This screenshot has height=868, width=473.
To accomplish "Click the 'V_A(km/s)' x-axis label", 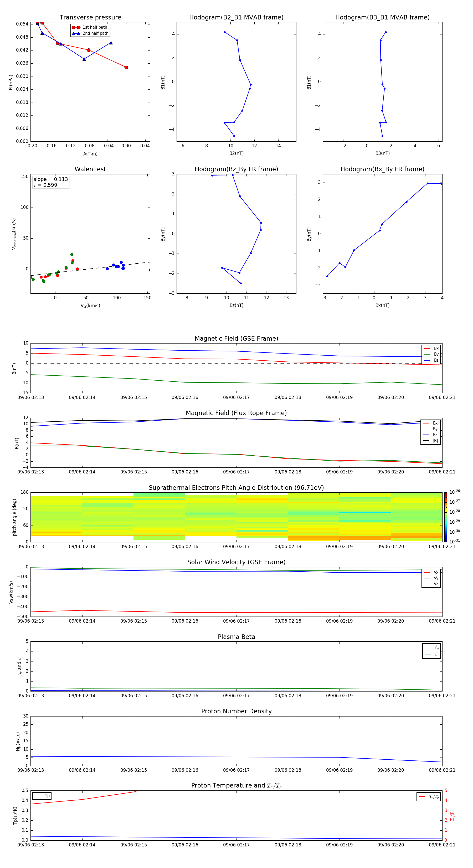I will [x=90, y=306].
